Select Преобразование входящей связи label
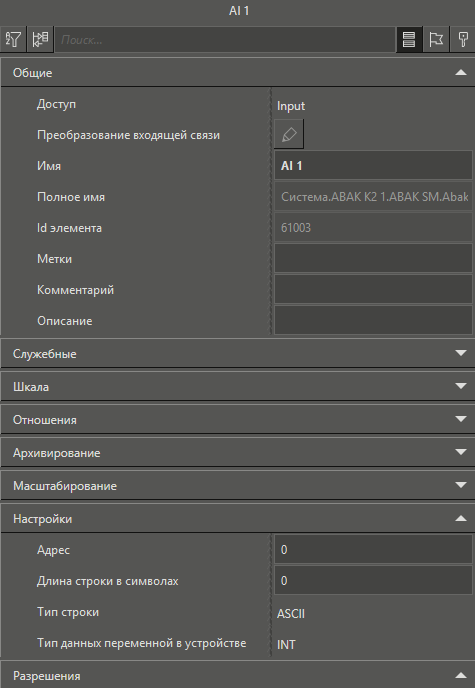 (x=128, y=135)
